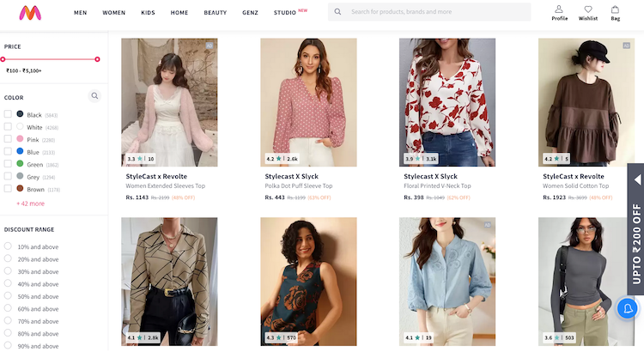This screenshot has width=644, height=352.
Task: Click 'Floral Printed V-Neck Top' title
Action: coord(437,186)
